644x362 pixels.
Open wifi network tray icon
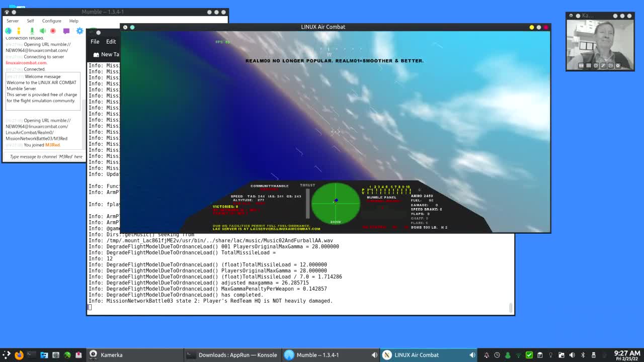[518, 355]
